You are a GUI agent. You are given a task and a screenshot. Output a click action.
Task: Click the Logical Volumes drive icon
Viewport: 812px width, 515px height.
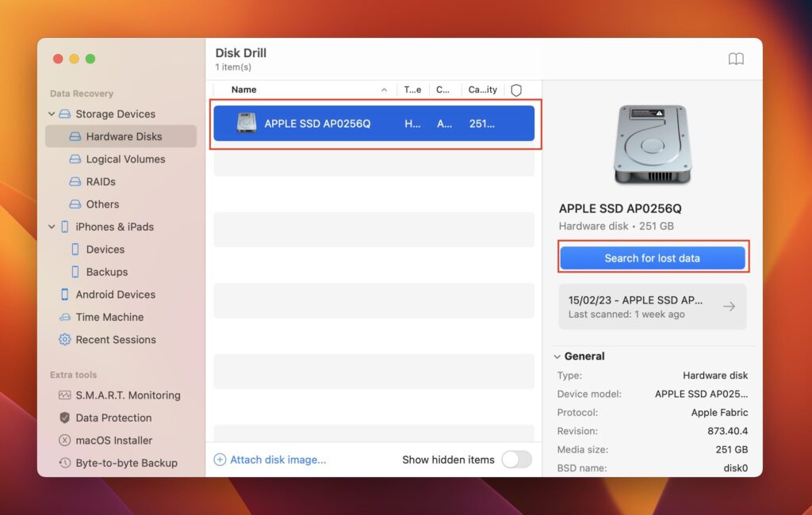[x=75, y=159]
